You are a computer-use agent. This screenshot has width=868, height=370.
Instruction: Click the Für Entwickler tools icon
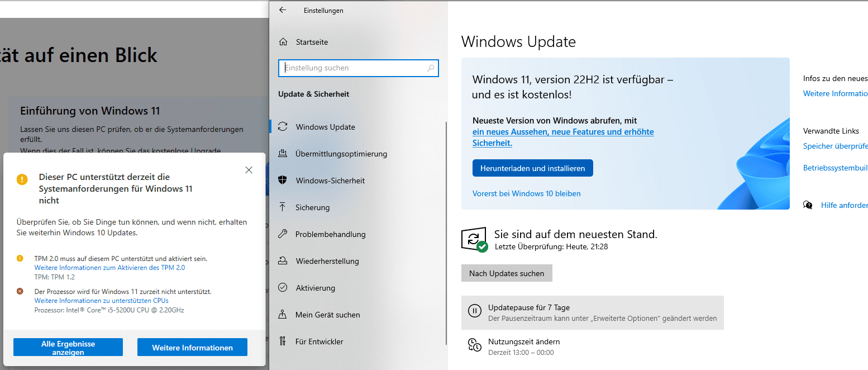point(283,341)
